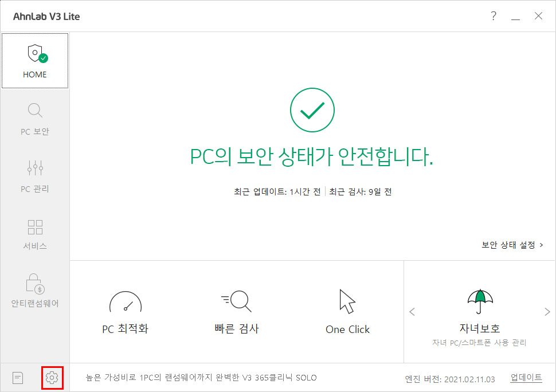Click the green check status circle
The height and width of the screenshot is (392, 556).
[312, 110]
